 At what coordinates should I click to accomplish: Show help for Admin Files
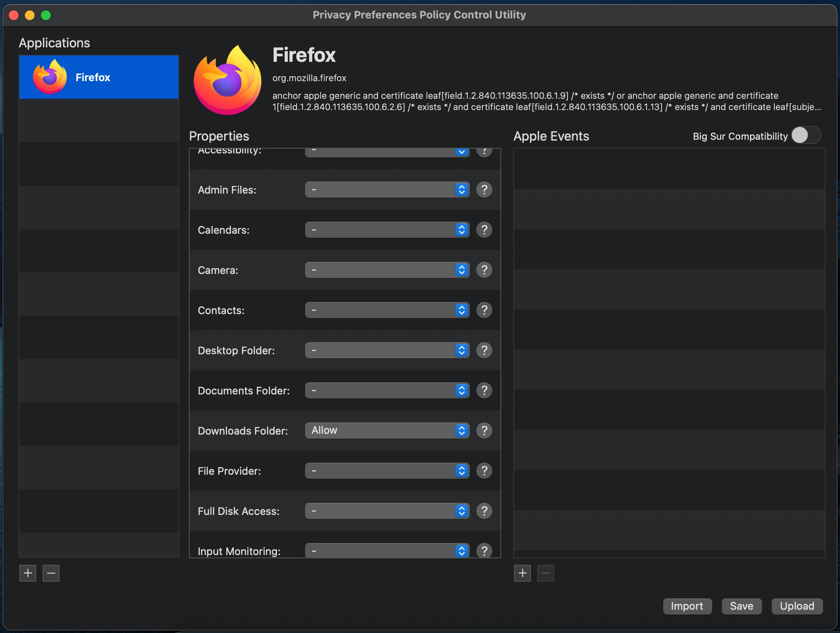pyautogui.click(x=484, y=190)
